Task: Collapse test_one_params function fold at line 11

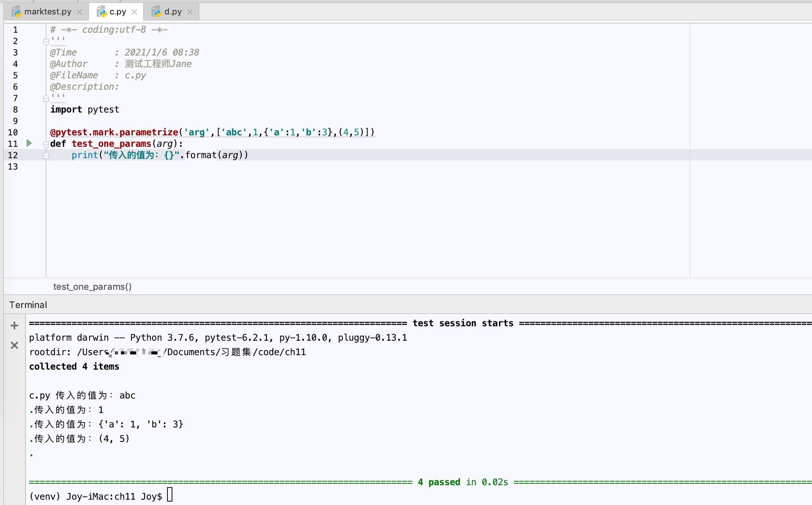Action: (x=46, y=144)
